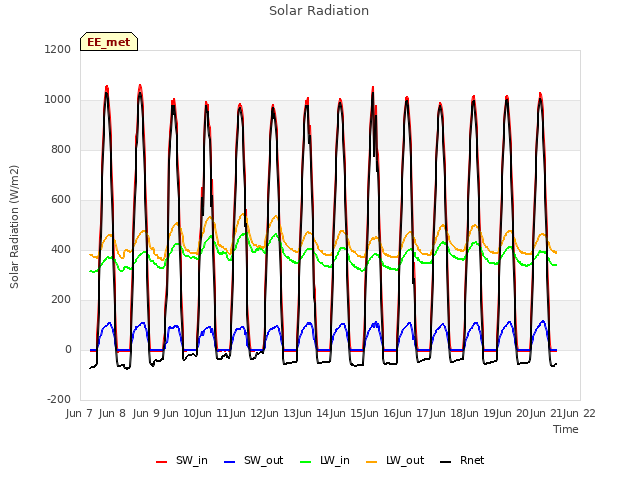The image size is (640, 480).
Task: Click the Solar Radiation chart title
Action: 319,11
